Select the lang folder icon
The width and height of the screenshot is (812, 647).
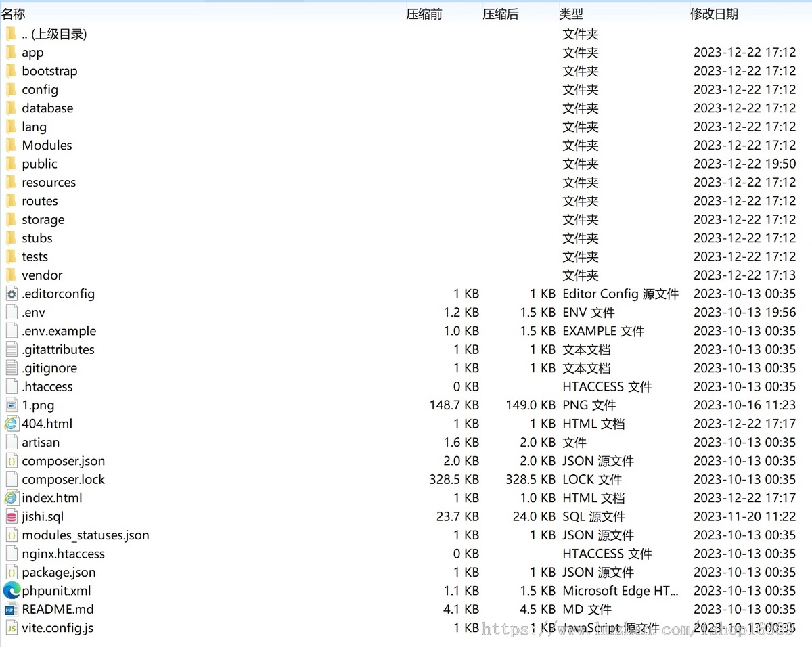[x=11, y=127]
